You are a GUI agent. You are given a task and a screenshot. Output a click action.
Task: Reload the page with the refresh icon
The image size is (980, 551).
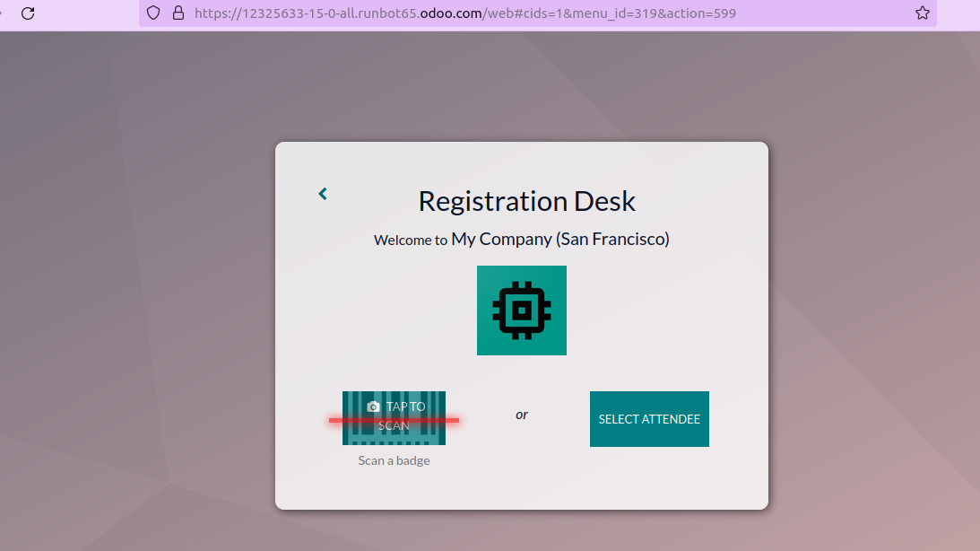28,13
